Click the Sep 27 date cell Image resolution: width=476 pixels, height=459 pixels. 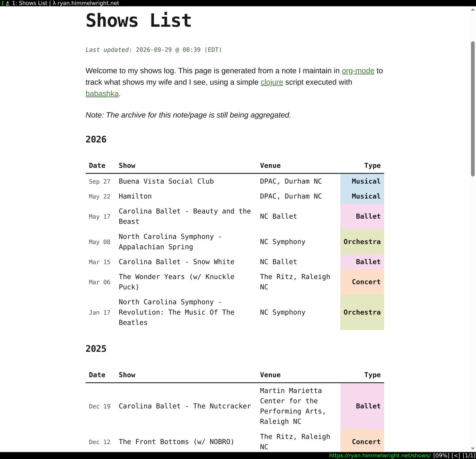pyautogui.click(x=100, y=181)
